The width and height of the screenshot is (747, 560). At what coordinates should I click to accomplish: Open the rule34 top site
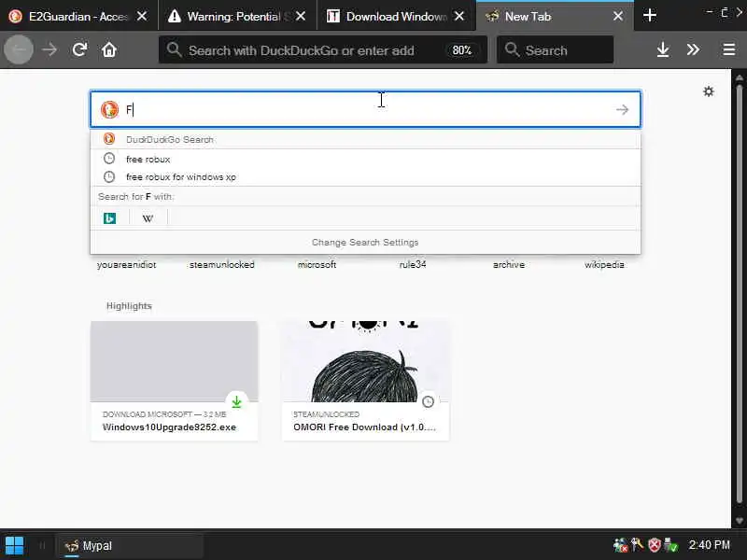click(x=413, y=265)
